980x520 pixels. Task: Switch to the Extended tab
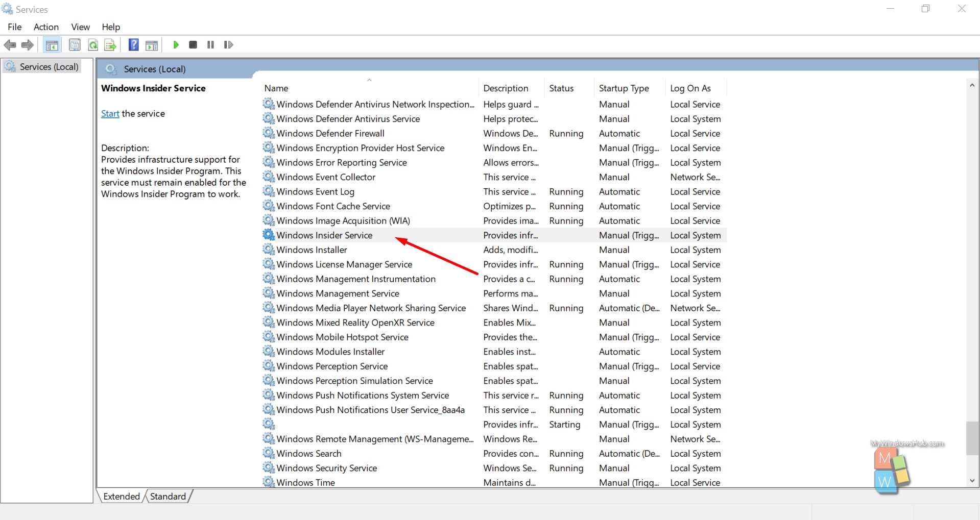point(121,497)
